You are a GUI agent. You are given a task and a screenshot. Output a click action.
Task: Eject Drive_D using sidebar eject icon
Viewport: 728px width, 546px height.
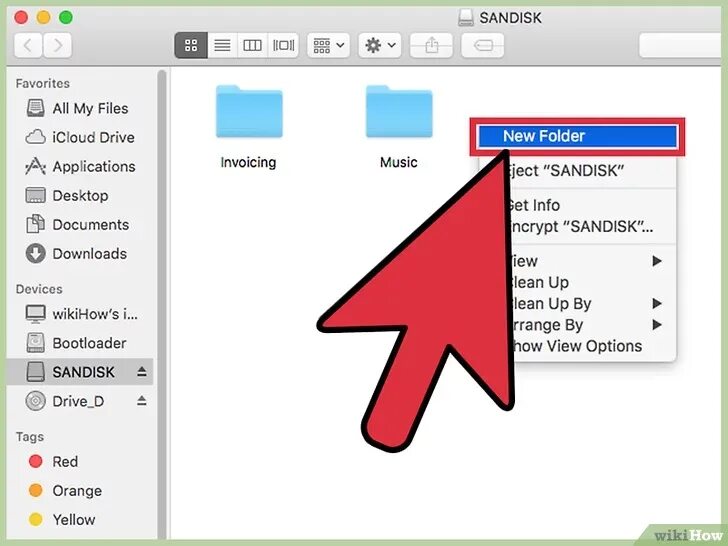tap(142, 401)
